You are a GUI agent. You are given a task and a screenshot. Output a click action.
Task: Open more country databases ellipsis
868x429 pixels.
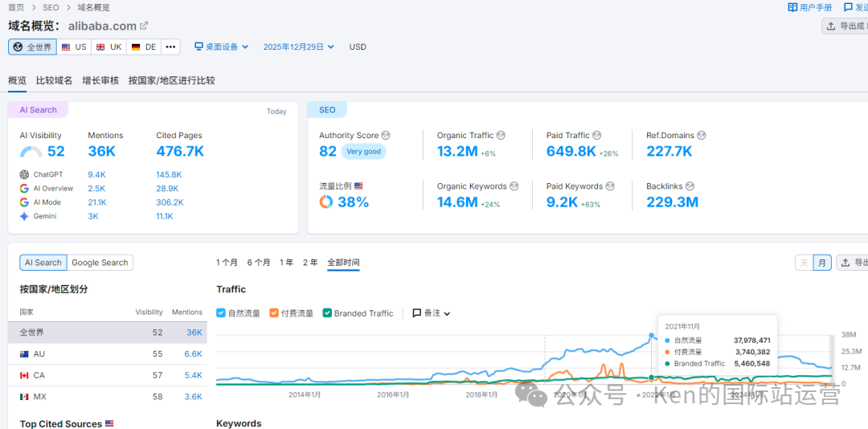pyautogui.click(x=170, y=47)
